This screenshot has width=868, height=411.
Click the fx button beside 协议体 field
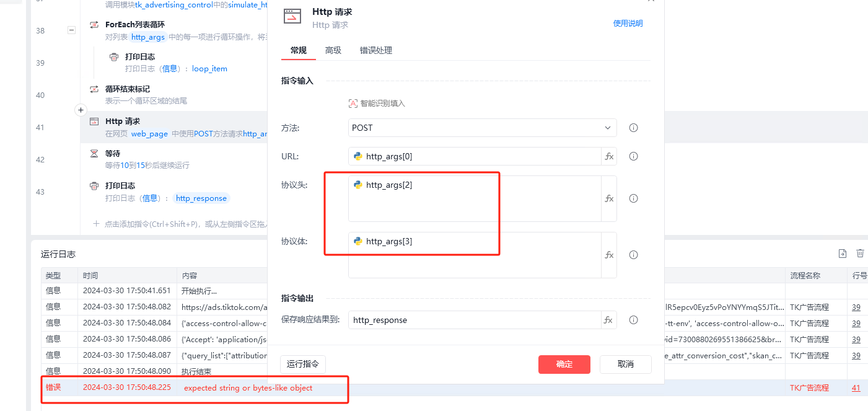click(x=609, y=255)
